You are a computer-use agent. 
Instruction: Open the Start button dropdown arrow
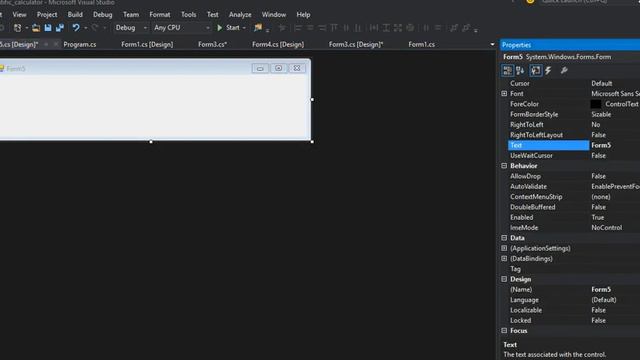pos(244,28)
